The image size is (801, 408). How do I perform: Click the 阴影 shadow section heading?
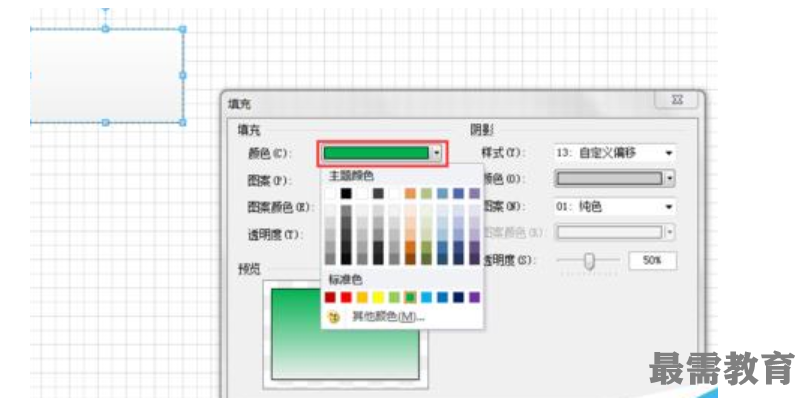[x=482, y=130]
